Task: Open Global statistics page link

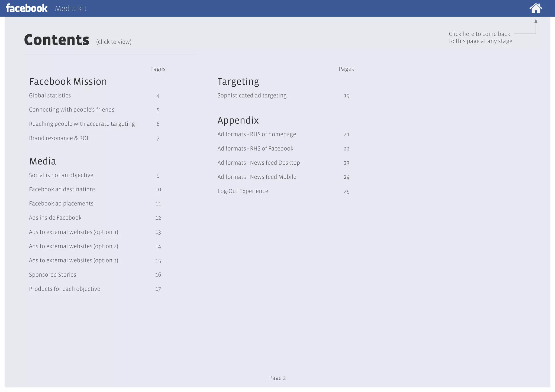Action: [x=50, y=96]
